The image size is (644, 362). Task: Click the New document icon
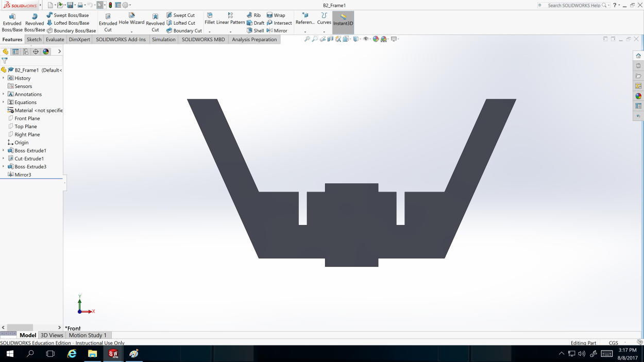point(50,5)
